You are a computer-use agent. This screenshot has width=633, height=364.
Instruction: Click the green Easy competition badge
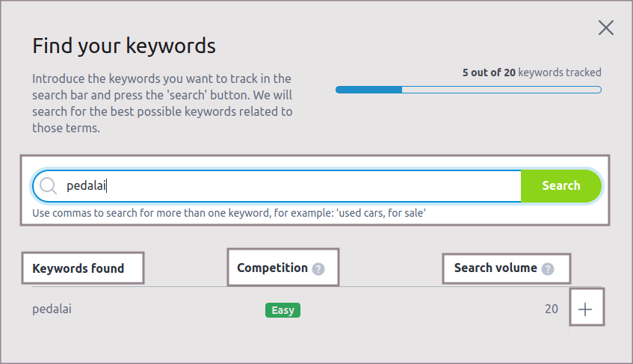tap(282, 310)
